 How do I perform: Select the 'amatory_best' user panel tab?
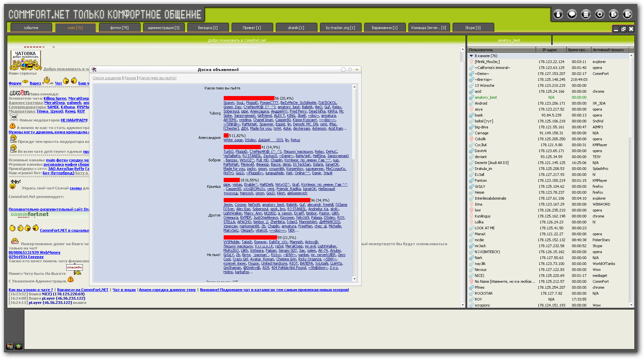(x=509, y=40)
